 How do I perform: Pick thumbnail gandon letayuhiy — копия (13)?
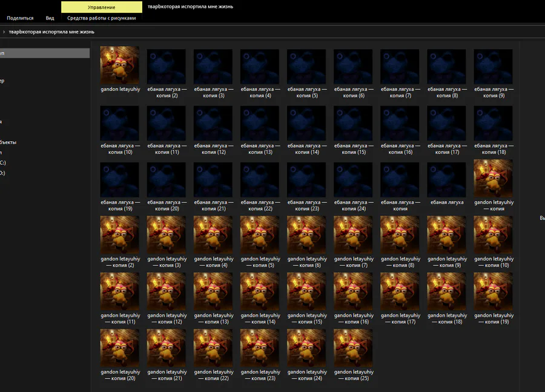(x=213, y=291)
